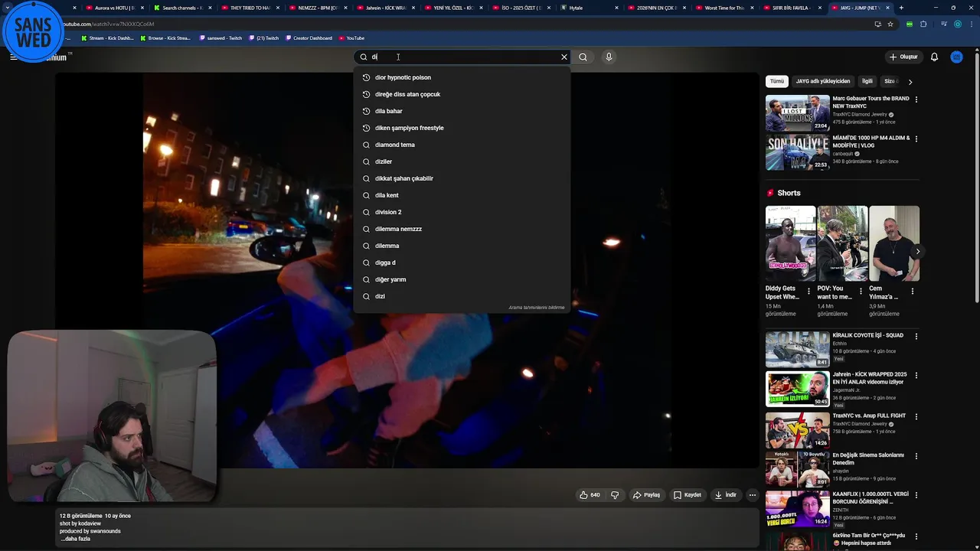Clear the search box with the X icon
This screenshot has height=551, width=980.
click(x=564, y=57)
